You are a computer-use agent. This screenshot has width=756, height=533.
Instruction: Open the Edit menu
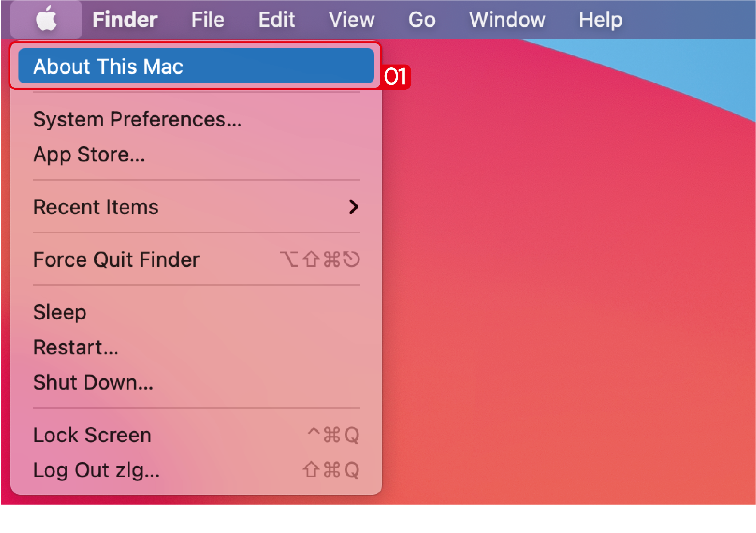pos(276,19)
